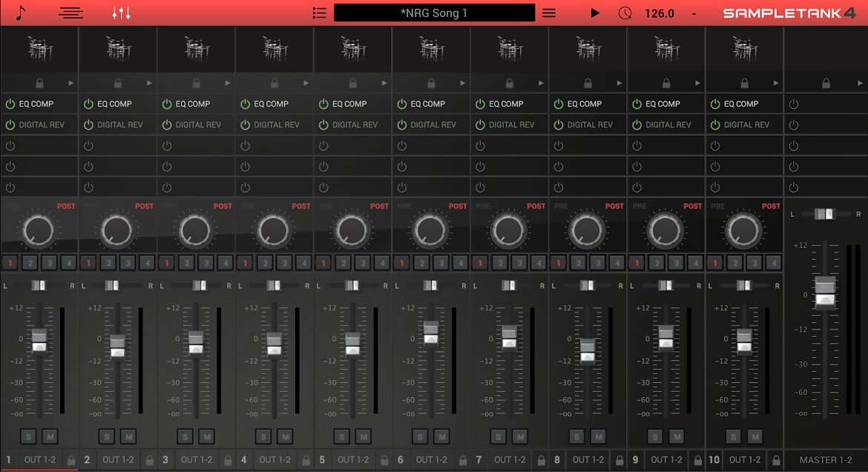The height and width of the screenshot is (472, 868).
Task: Select send bus 2 on channel 9
Action: pos(657,263)
